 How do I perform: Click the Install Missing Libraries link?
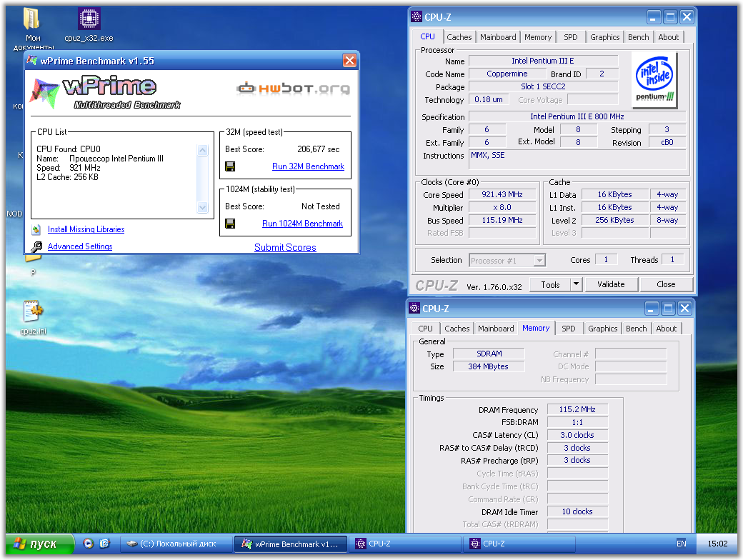(x=86, y=229)
